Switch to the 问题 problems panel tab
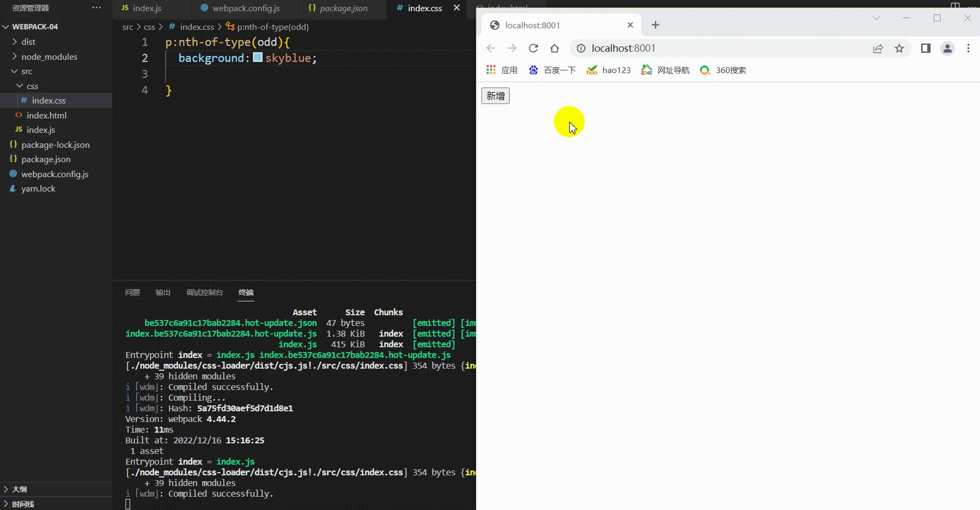Screen dimensions: 980x510 point(133,292)
